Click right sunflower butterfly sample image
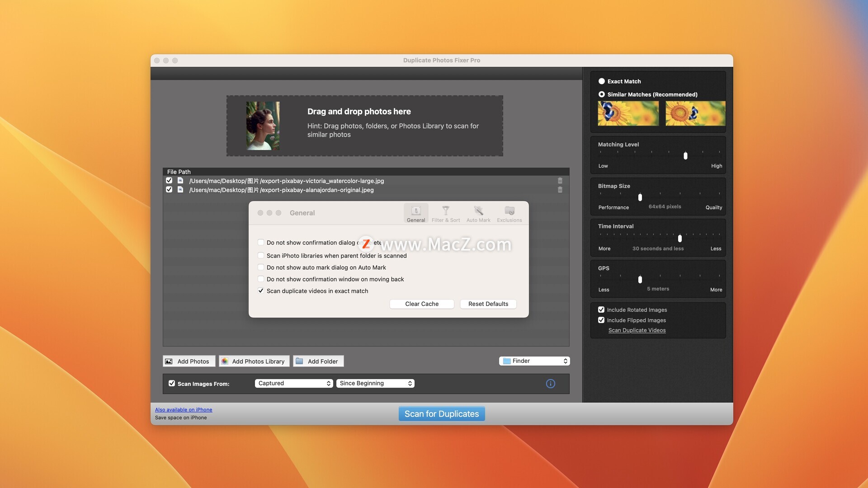 tap(695, 113)
